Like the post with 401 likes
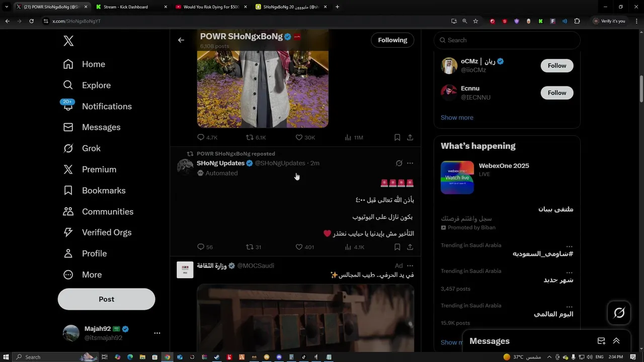The height and width of the screenshot is (362, 644). [x=304, y=247]
